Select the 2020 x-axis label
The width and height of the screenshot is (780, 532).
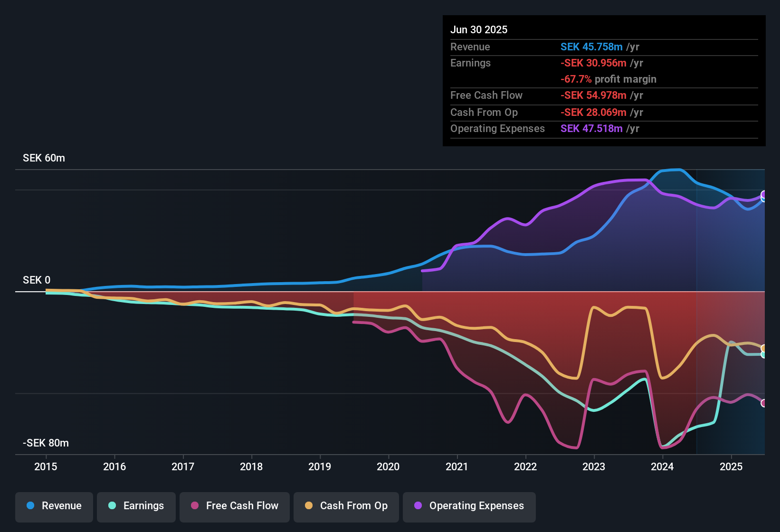coord(388,466)
